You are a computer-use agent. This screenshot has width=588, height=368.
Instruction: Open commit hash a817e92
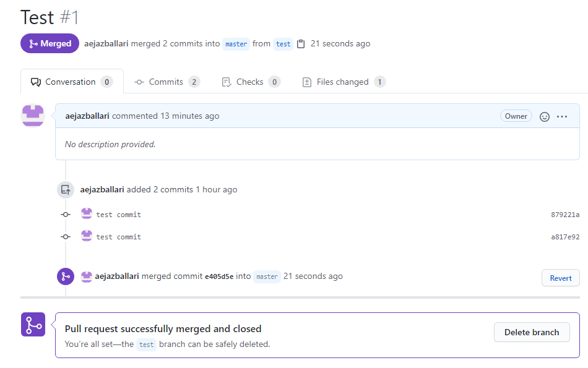(x=565, y=237)
